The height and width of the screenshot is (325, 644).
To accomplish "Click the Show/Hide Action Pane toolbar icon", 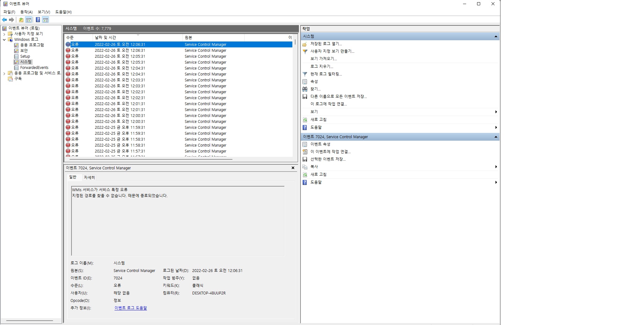I will (x=46, y=20).
